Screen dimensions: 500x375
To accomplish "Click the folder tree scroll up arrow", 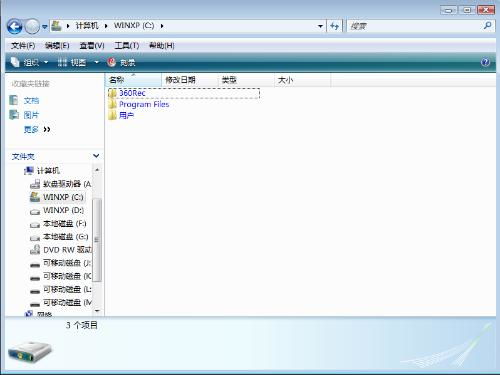I will [x=97, y=170].
